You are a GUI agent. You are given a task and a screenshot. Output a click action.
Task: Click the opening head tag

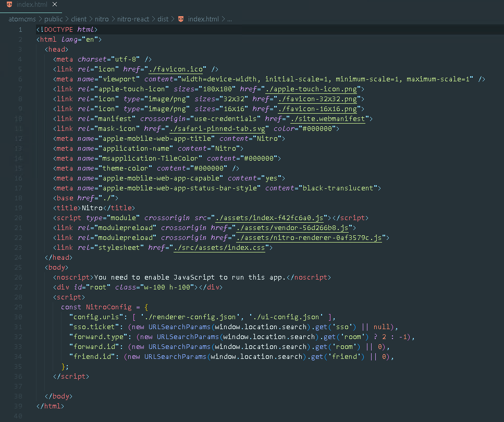(x=57, y=50)
